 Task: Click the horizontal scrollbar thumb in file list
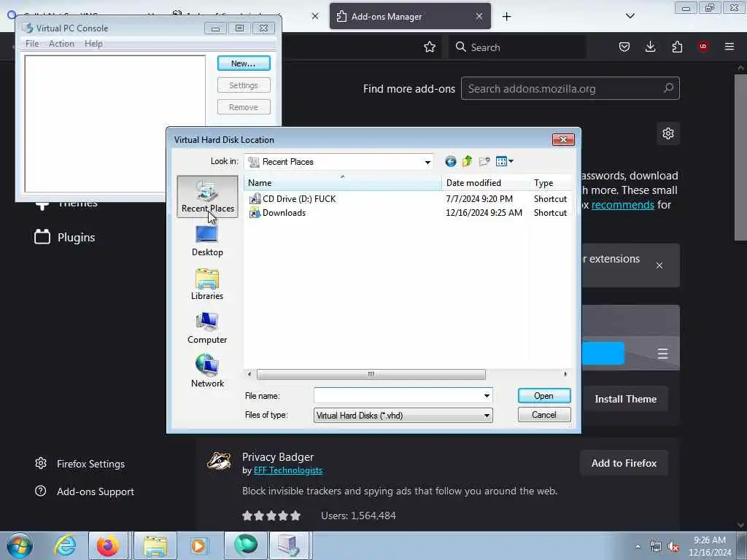[x=371, y=374]
